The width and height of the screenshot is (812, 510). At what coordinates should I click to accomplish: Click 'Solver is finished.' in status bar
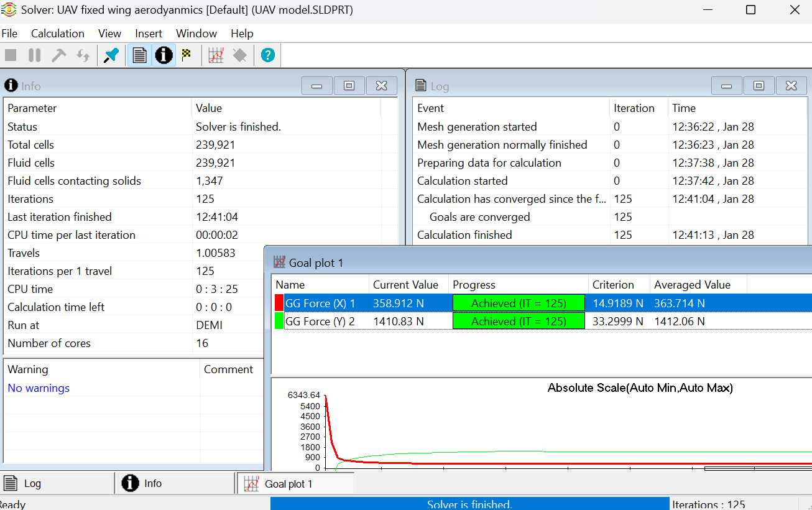(470, 504)
